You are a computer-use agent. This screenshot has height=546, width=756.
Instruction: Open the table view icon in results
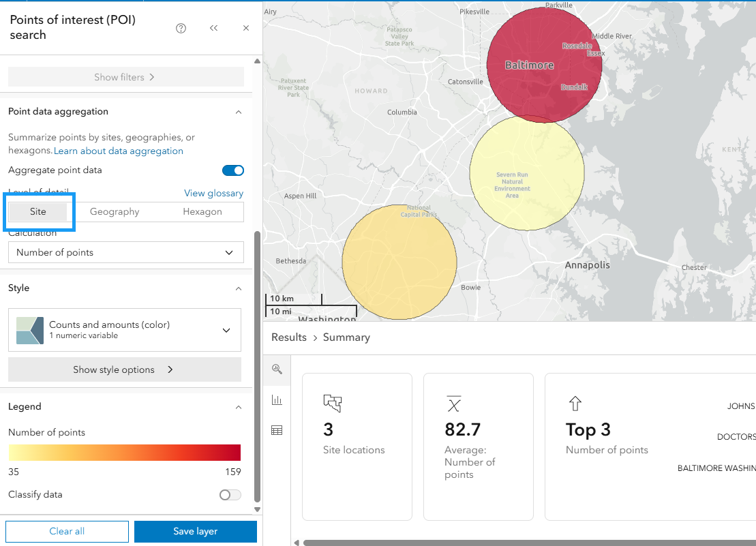pos(277,431)
